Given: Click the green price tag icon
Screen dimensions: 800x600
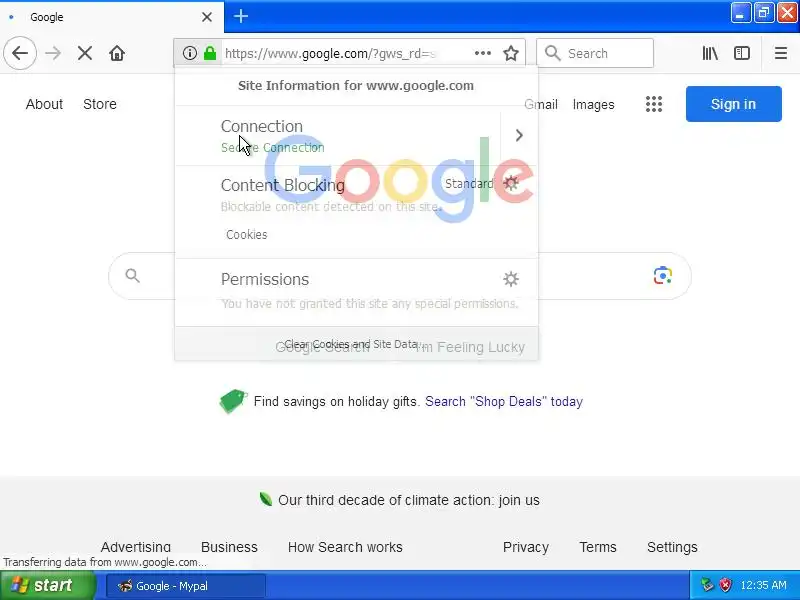Looking at the screenshot, I should click(233, 401).
